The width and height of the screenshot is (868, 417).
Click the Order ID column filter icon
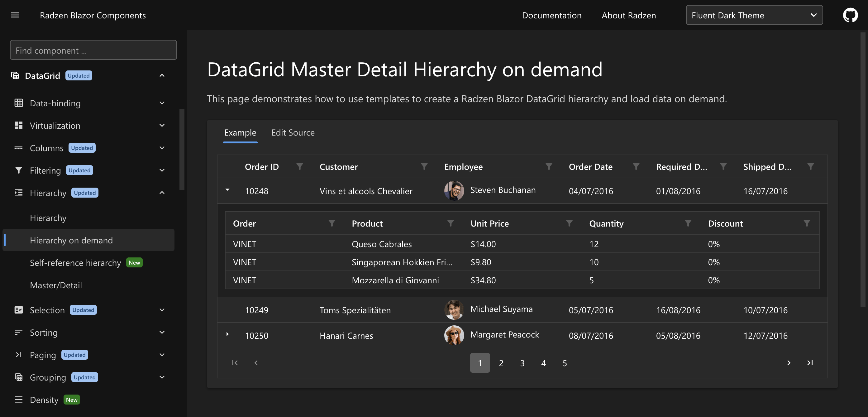(x=299, y=166)
